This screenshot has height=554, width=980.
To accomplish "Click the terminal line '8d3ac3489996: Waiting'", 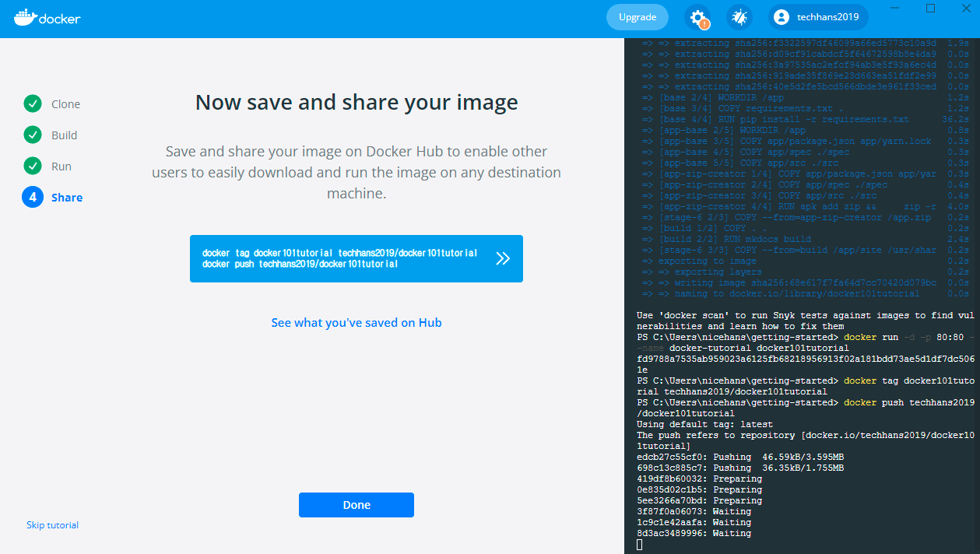I will pos(694,533).
